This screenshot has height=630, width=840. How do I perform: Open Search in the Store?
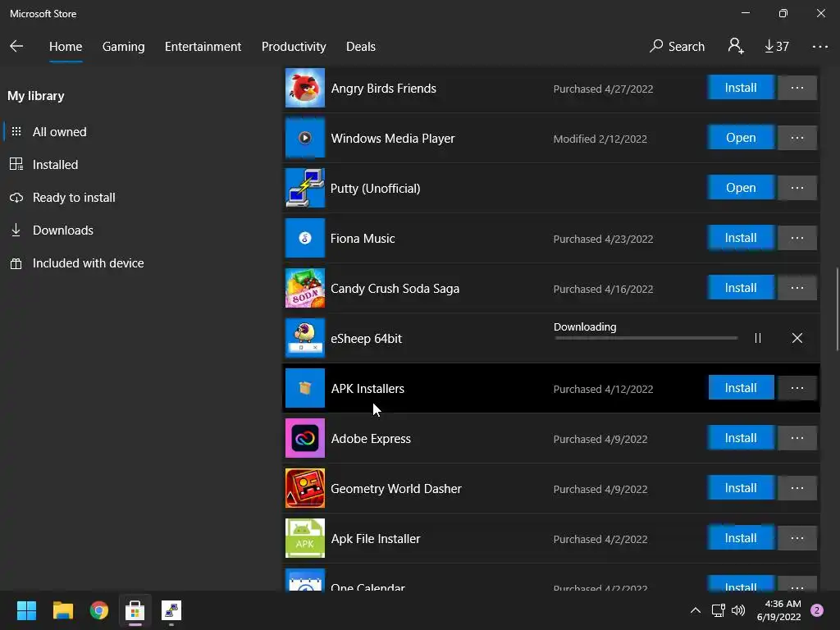click(677, 47)
